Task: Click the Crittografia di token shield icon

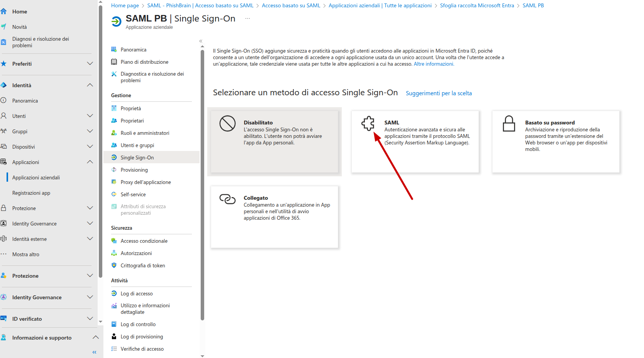Action: pyautogui.click(x=114, y=265)
